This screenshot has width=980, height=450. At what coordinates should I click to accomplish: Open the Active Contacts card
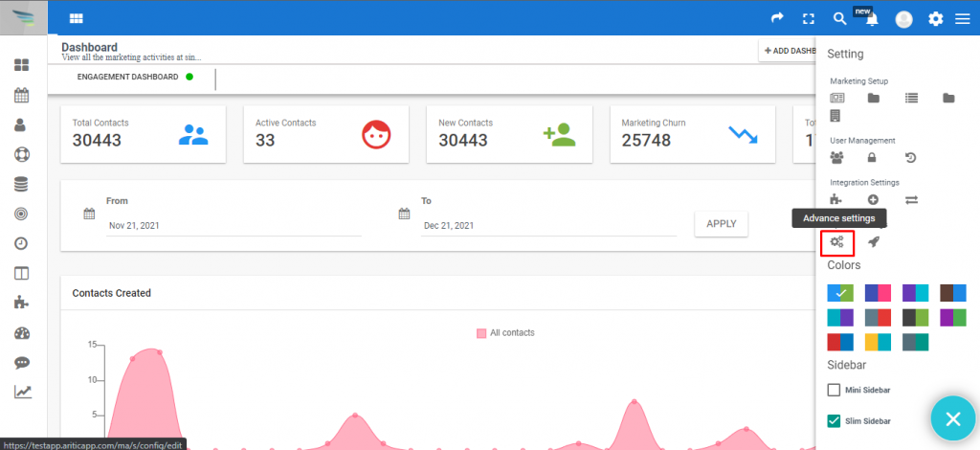point(326,134)
